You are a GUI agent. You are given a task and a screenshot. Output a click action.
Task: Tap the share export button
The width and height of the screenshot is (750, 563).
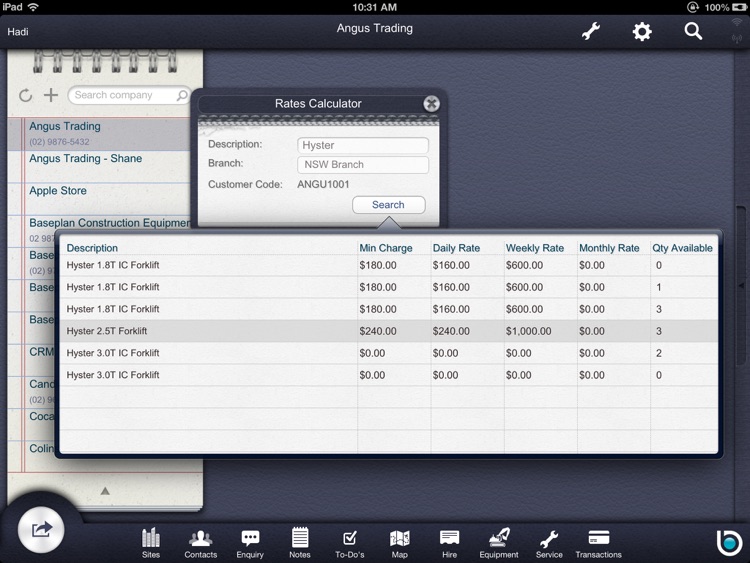point(41,530)
